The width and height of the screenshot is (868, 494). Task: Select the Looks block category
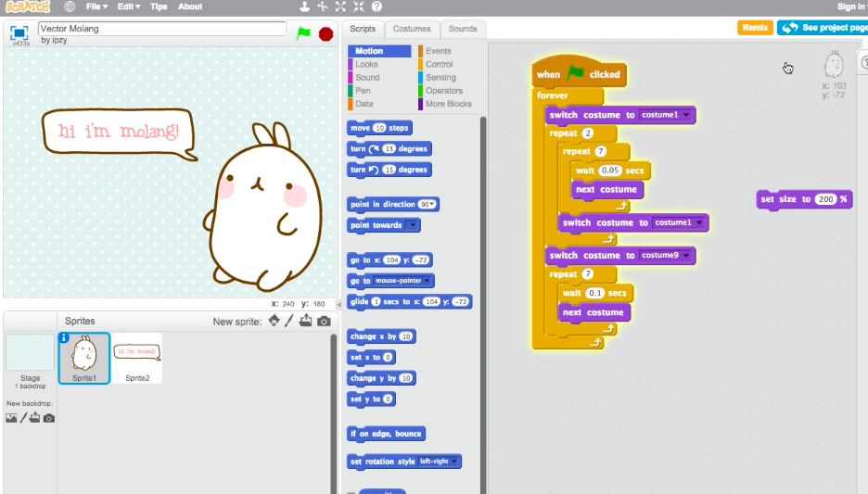tap(366, 64)
